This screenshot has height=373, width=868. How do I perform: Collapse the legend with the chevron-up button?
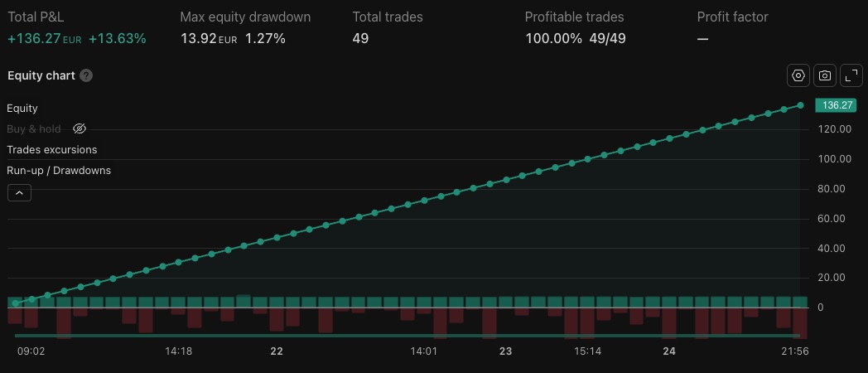(19, 192)
